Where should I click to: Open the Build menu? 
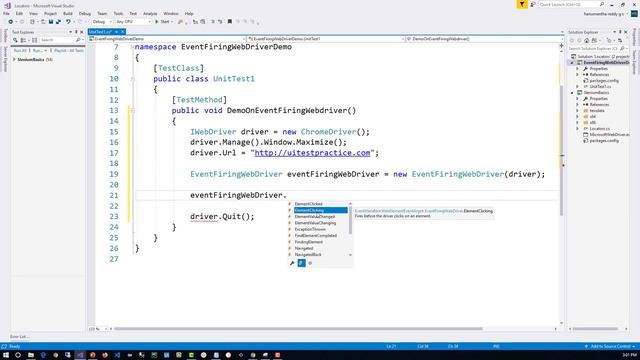[x=68, y=13]
